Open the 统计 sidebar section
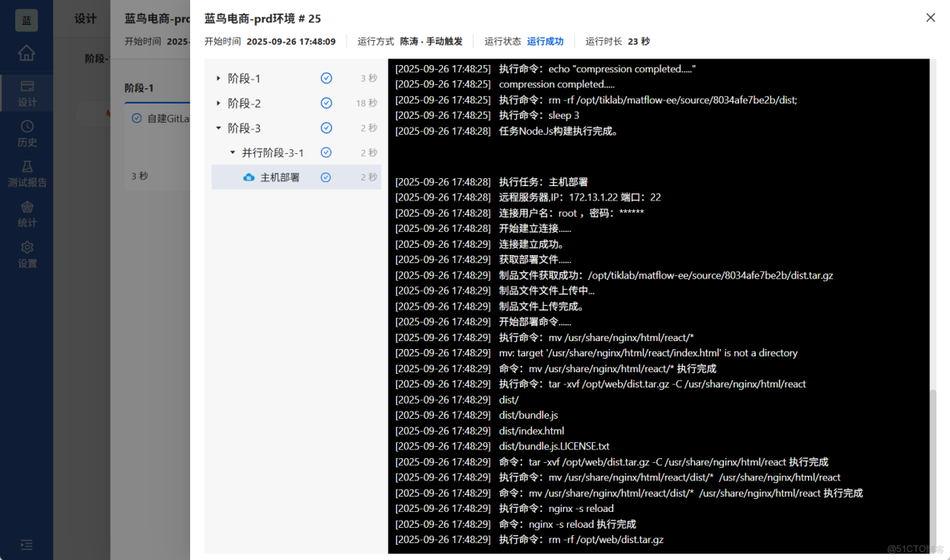Viewport: 950px width, 560px height. point(26,213)
